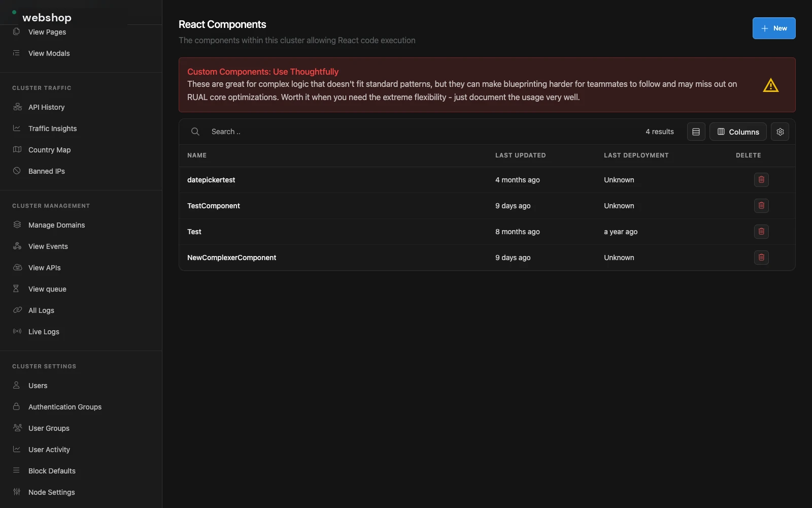This screenshot has height=508, width=812.
Task: Sort by Last Deployment column header
Action: (x=636, y=155)
